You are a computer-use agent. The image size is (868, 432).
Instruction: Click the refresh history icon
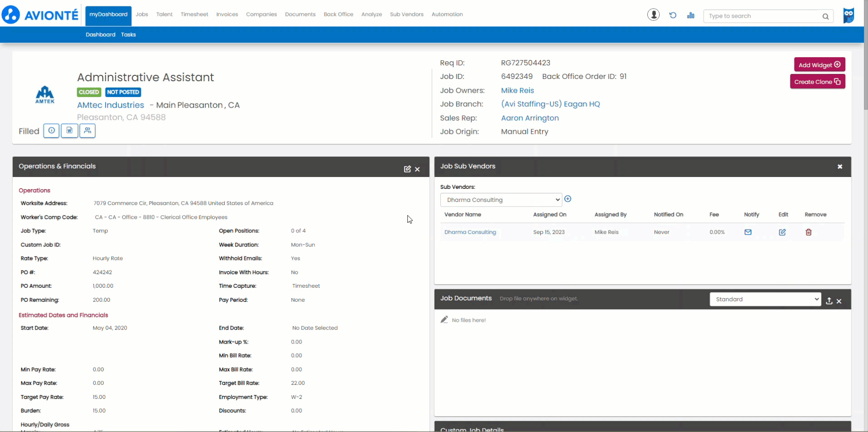[x=673, y=15]
